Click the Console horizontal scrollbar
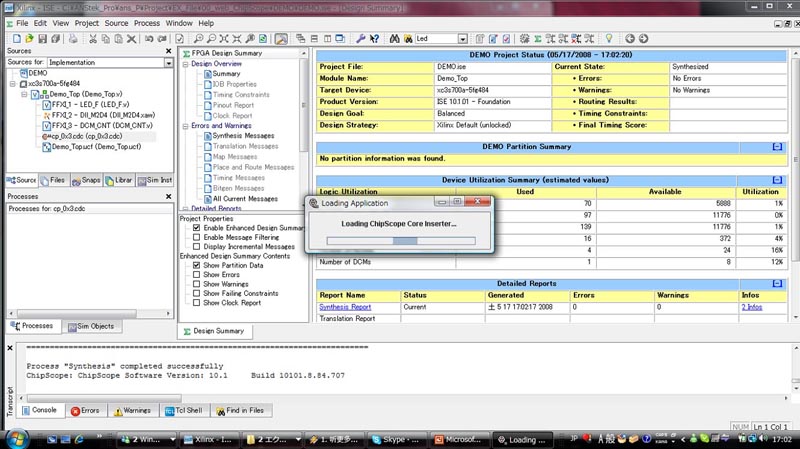Screen dimensions: 800x449 click(x=104, y=398)
